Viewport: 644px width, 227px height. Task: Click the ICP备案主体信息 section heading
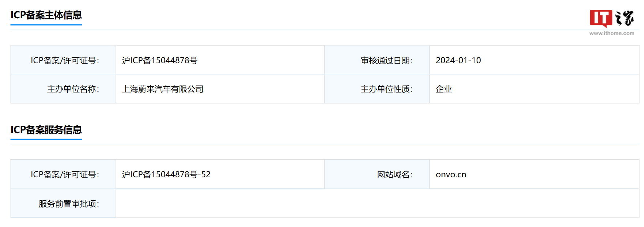tap(46, 15)
